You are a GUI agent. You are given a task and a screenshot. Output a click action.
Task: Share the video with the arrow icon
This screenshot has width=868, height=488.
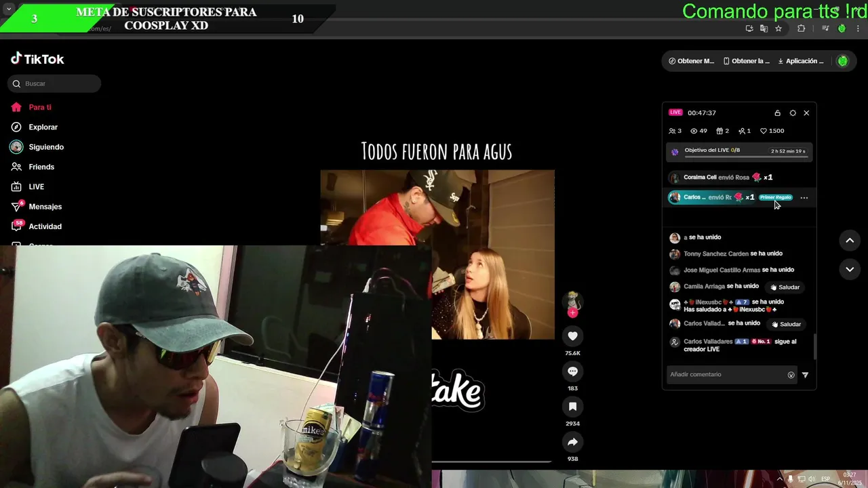point(572,442)
